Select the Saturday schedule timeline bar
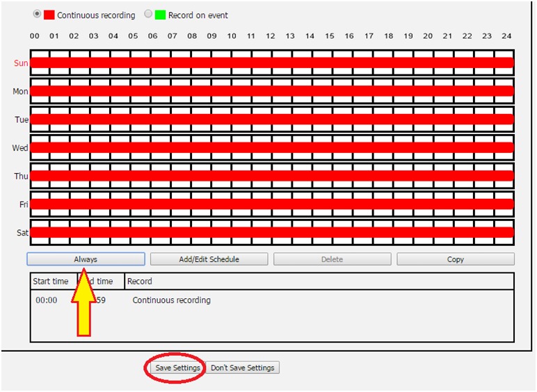 [x=271, y=232]
